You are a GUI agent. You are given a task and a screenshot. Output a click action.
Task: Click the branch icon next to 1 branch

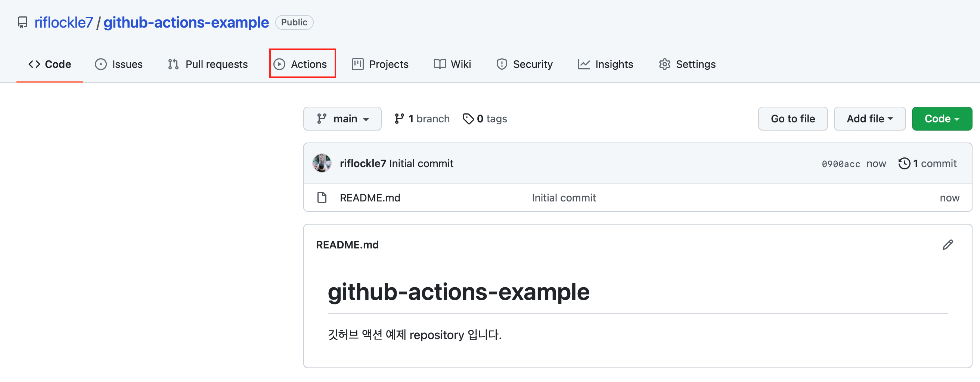point(400,119)
